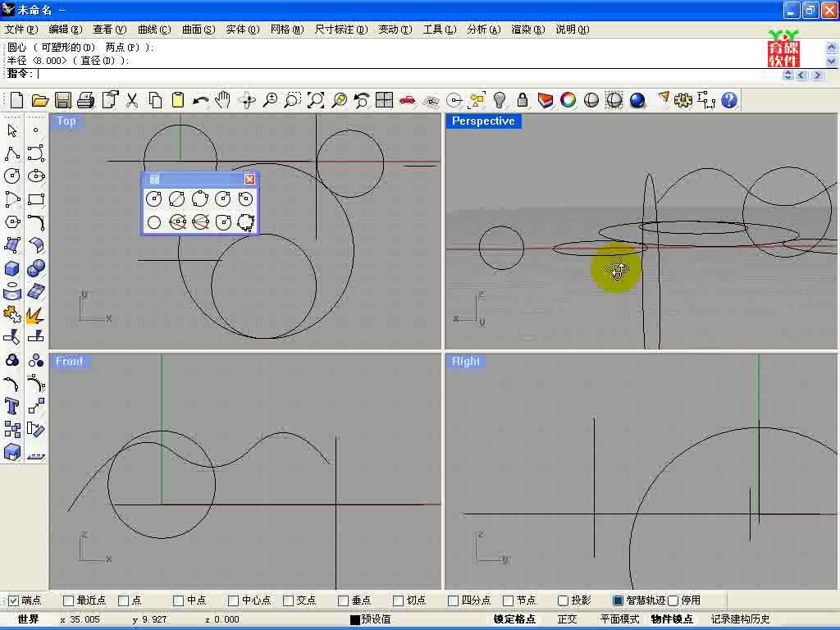Open the 预设值 layer selector in status bar

pyautogui.click(x=371, y=619)
